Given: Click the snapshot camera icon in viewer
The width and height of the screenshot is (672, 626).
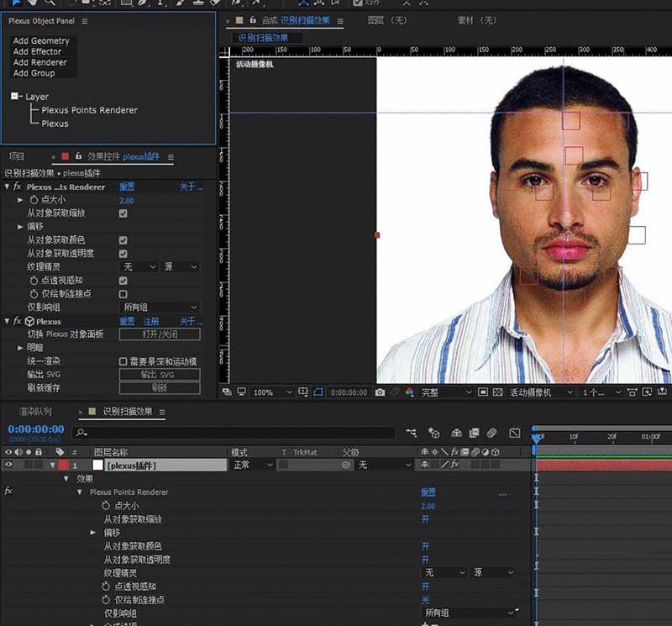Looking at the screenshot, I should pos(380,392).
